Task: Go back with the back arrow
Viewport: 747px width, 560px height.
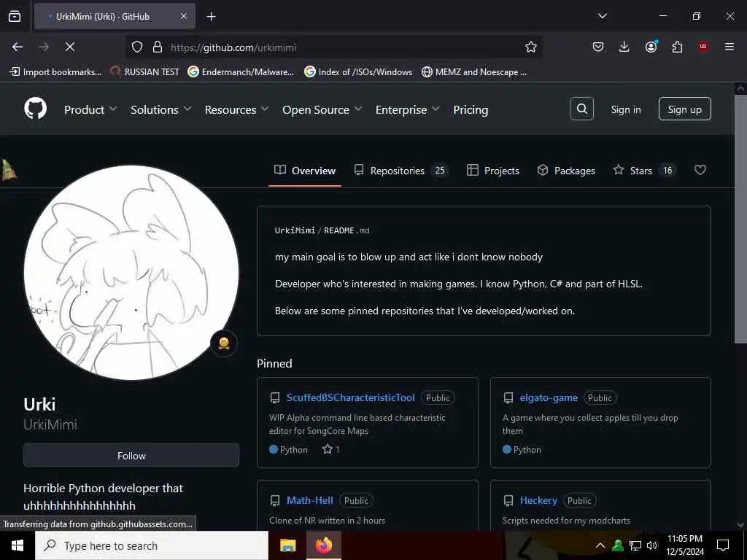Action: [x=18, y=47]
